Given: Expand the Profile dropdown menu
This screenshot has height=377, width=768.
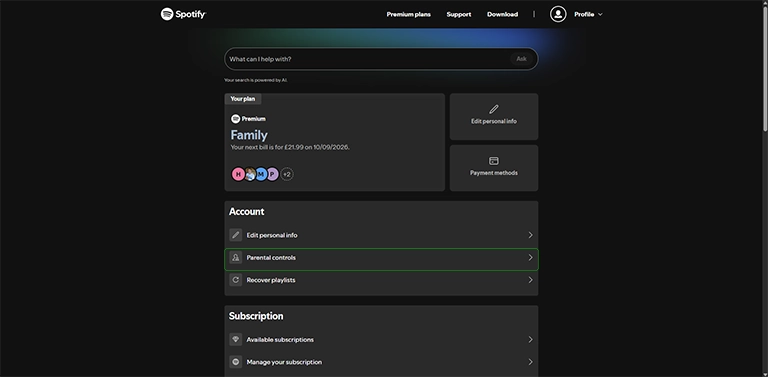Looking at the screenshot, I should tap(588, 14).
